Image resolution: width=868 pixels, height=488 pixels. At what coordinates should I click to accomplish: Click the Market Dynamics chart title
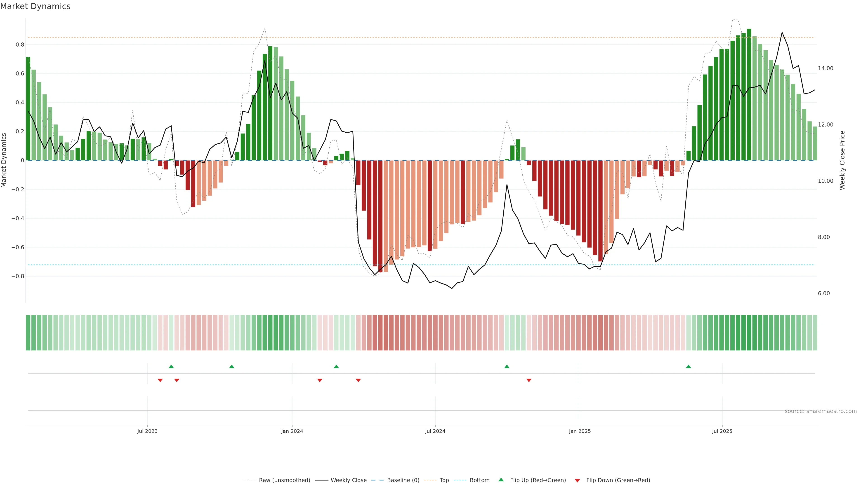[x=35, y=6]
